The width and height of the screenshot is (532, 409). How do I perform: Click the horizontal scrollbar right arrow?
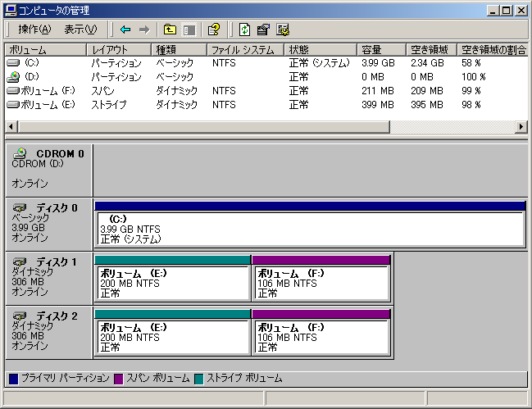[521, 127]
